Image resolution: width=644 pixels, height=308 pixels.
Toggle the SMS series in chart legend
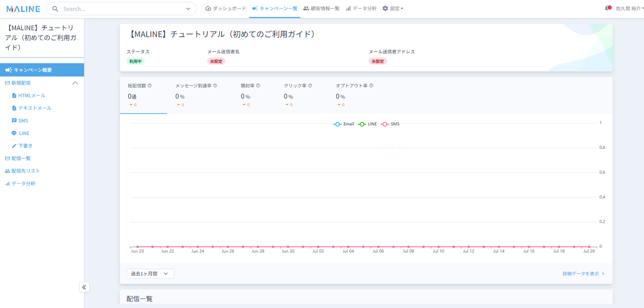tap(390, 124)
